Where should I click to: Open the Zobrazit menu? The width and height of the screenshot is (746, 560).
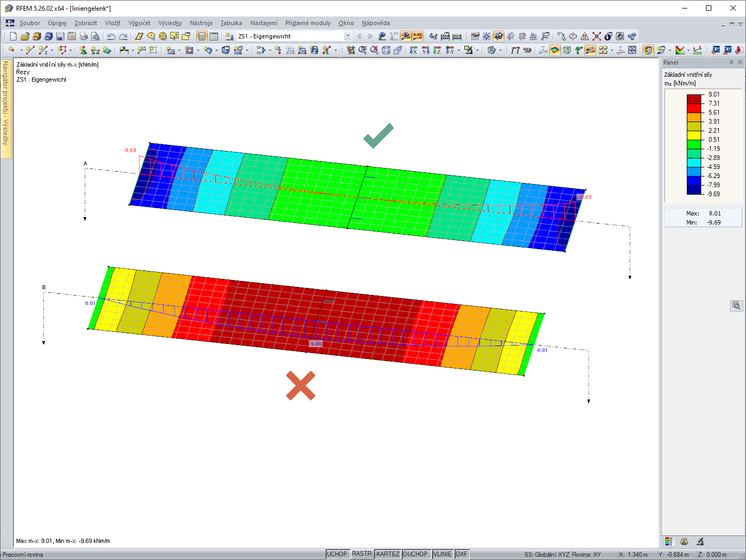point(86,23)
